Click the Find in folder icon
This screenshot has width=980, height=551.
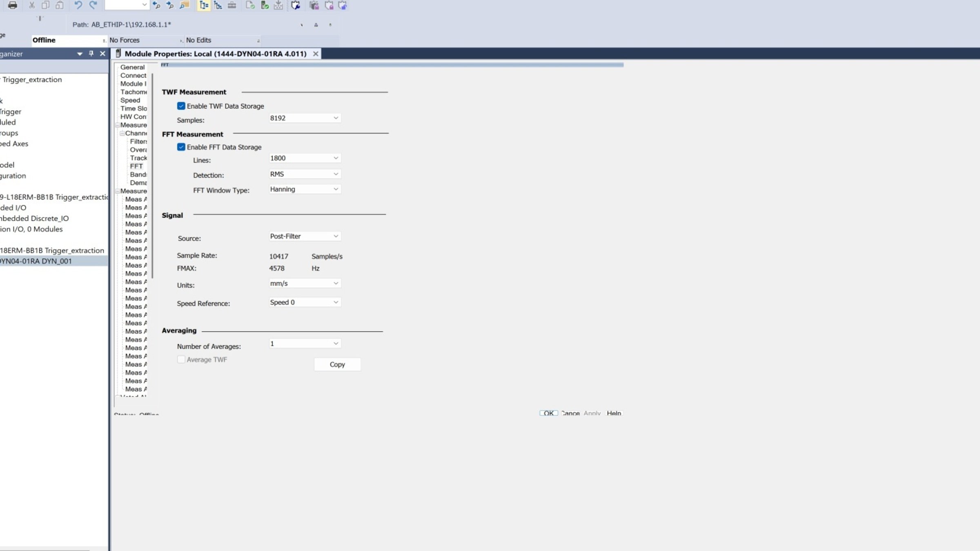[185, 5]
